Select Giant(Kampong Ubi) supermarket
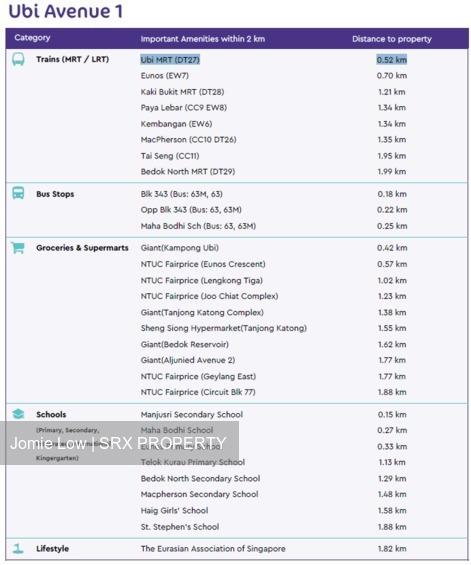471x565 pixels. pos(179,248)
